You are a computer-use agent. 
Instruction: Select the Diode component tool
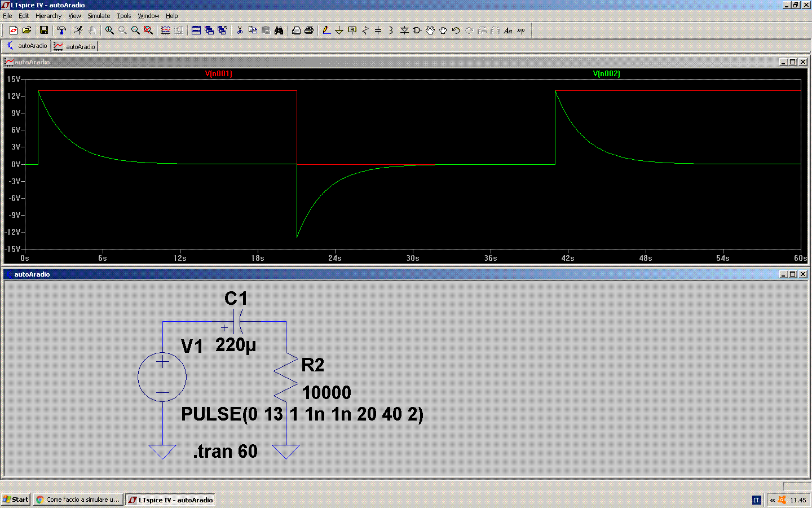[x=404, y=30]
